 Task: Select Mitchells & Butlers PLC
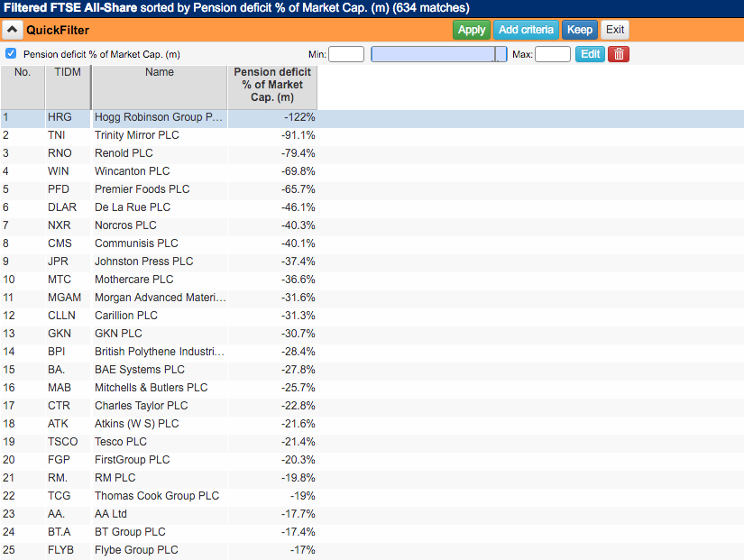click(151, 388)
